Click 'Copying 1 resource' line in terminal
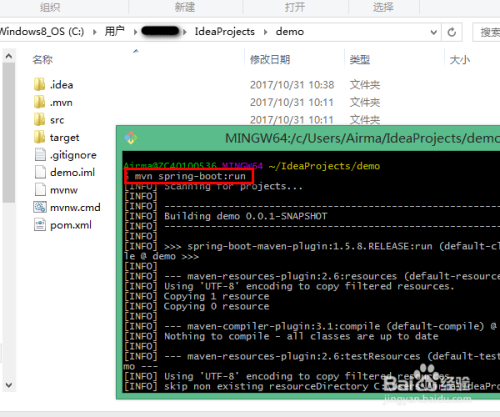The image size is (500, 417). [x=216, y=296]
